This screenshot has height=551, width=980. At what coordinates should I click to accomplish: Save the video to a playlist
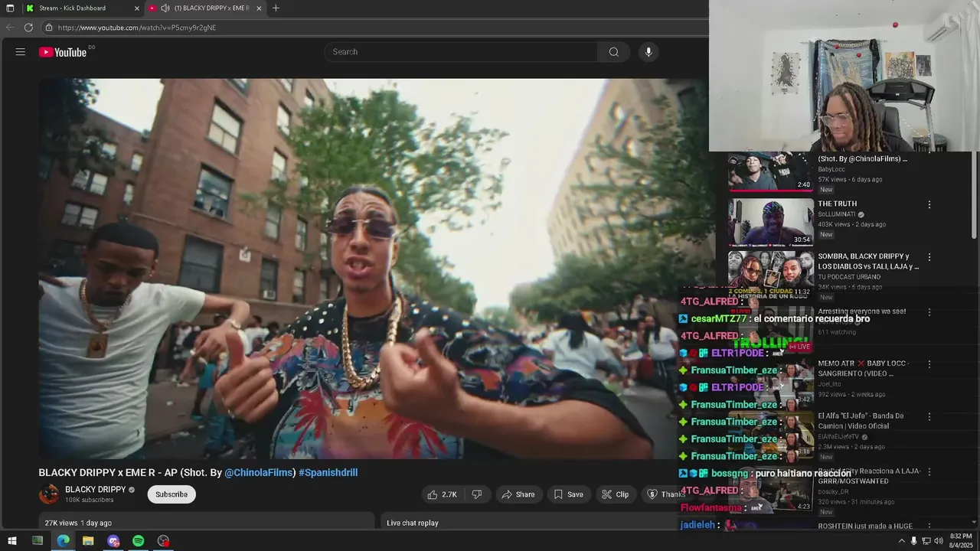pos(568,494)
